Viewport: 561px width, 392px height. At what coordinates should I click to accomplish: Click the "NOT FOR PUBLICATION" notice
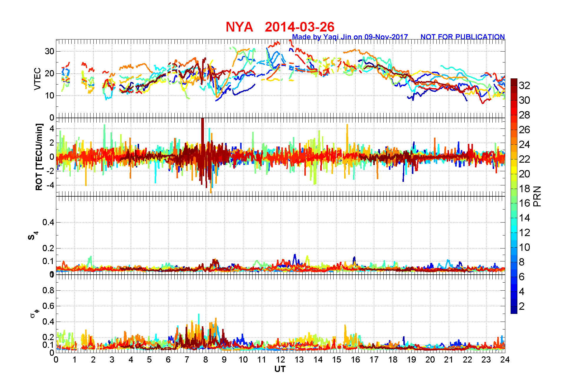point(463,37)
